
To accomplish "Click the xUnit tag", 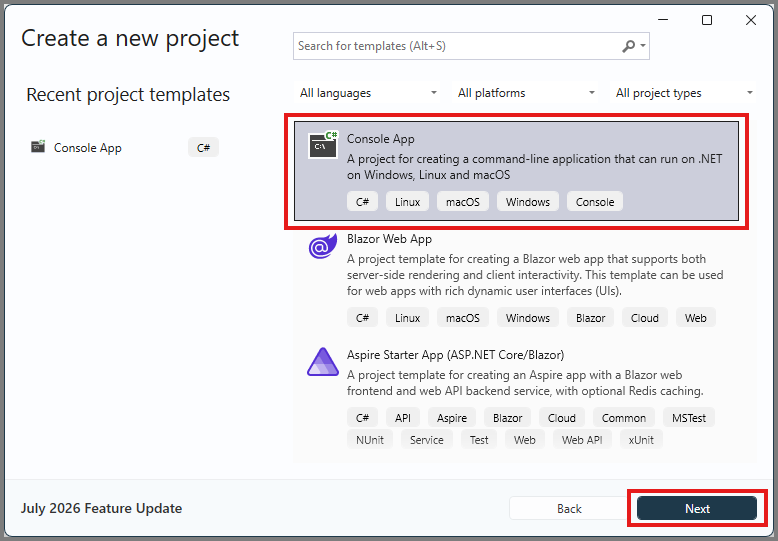I will click(641, 440).
